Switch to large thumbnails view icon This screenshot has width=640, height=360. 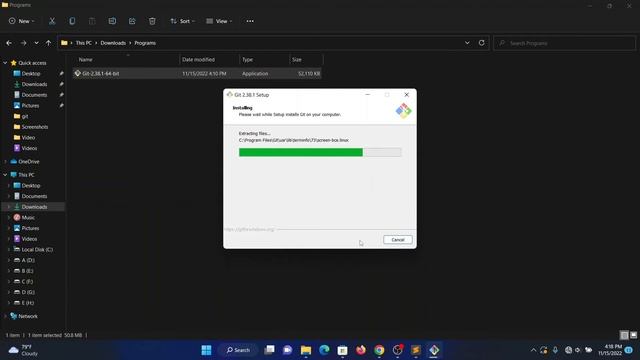[x=633, y=335]
